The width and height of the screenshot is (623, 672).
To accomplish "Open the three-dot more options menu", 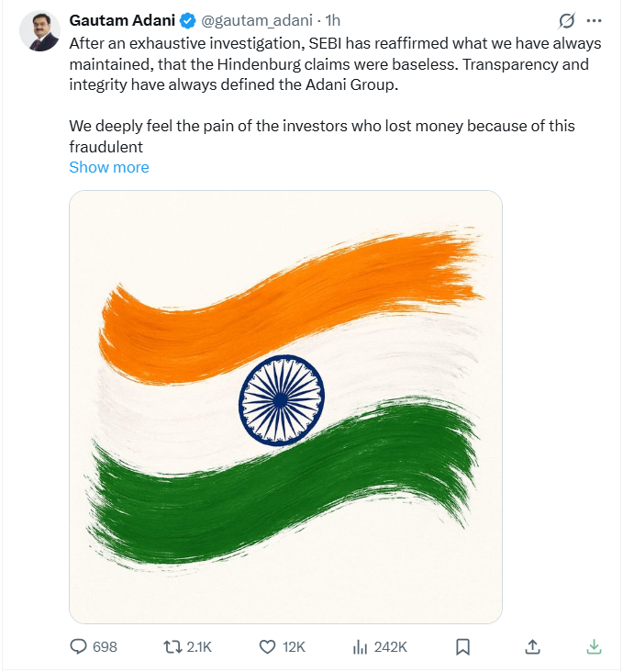I will pos(597,20).
